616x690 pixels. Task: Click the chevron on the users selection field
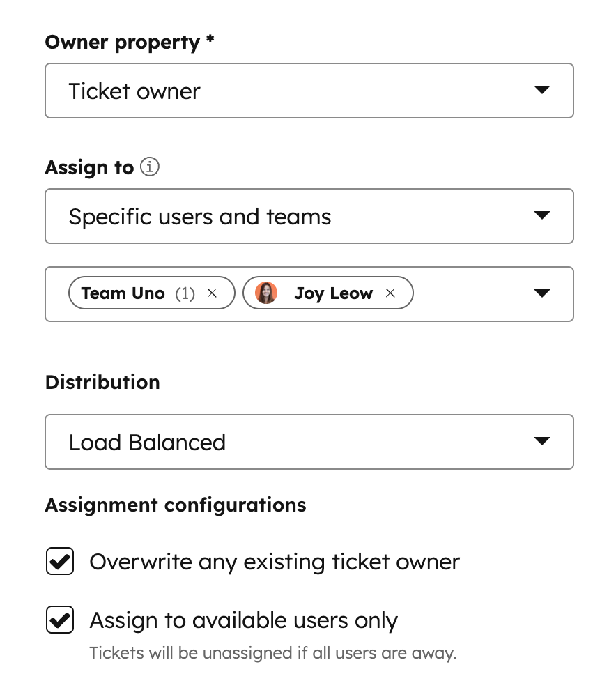[x=542, y=293]
